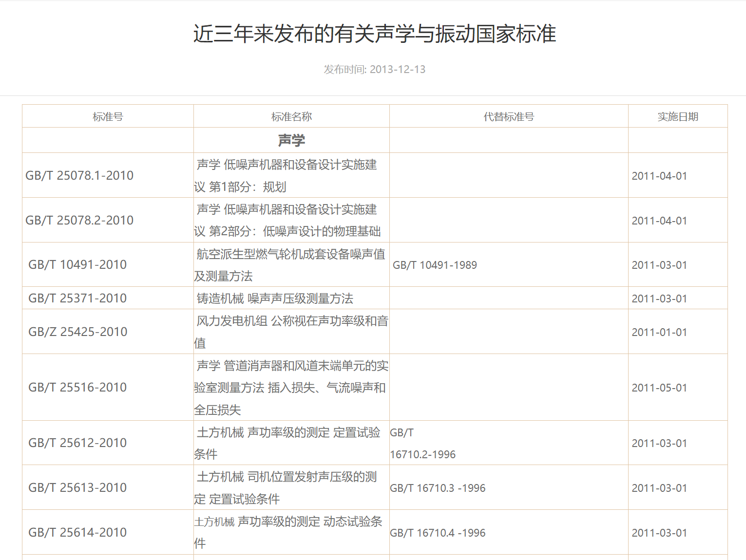Click standard number GB/T 25078.1-2010
Screen dimensions: 746x560
click(x=79, y=176)
